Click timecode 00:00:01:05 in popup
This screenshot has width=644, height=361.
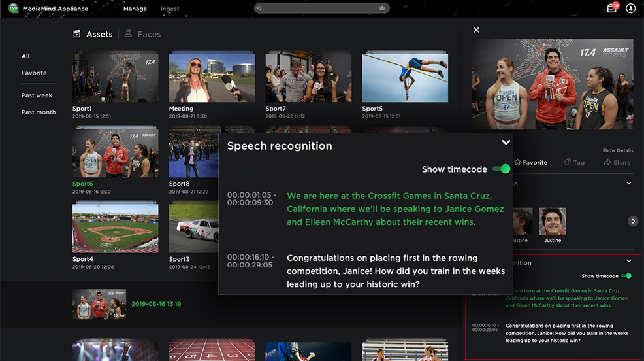point(251,194)
